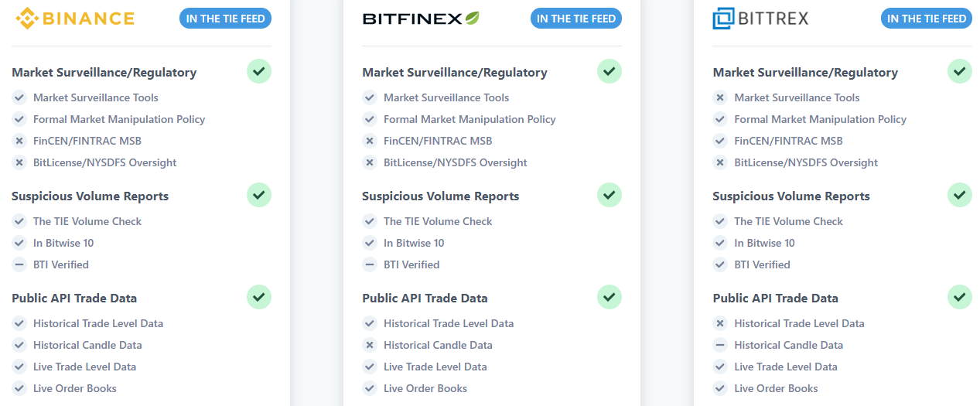The width and height of the screenshot is (980, 406).
Task: Click Bittrex's Market Surveillance/Regulatory heading
Action: tap(805, 72)
